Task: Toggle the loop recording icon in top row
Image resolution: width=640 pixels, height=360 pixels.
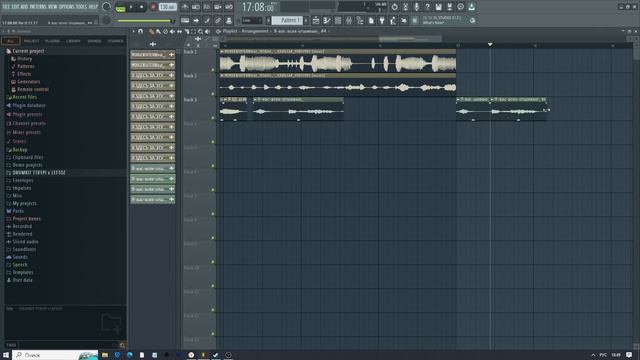Action: 229,7
